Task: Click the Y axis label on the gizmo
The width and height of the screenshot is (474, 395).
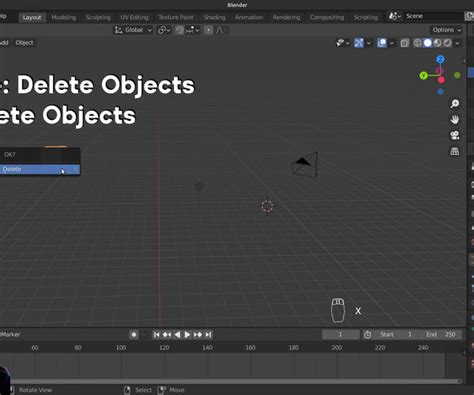Action: pos(423,76)
